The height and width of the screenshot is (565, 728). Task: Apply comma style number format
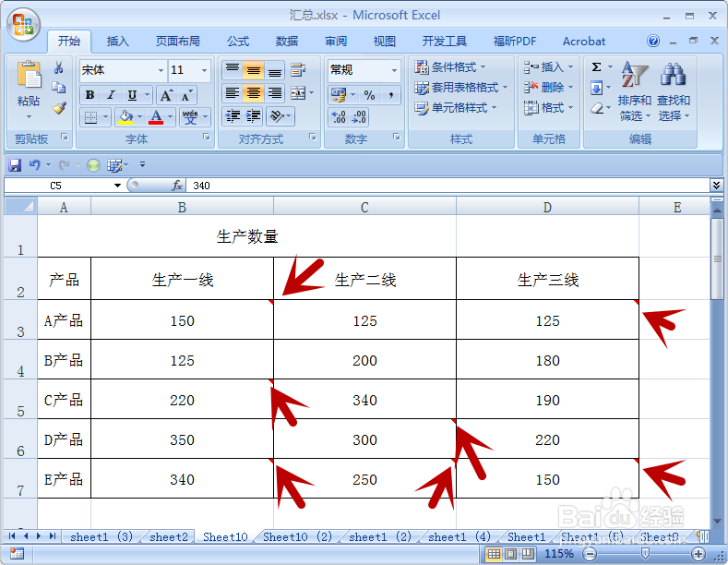(391, 95)
